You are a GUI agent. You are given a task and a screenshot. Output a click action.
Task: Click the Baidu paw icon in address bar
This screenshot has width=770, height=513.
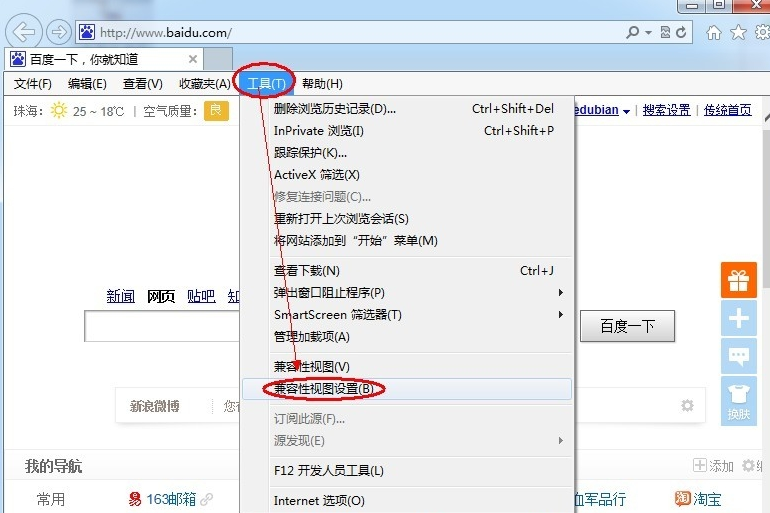click(x=87, y=32)
